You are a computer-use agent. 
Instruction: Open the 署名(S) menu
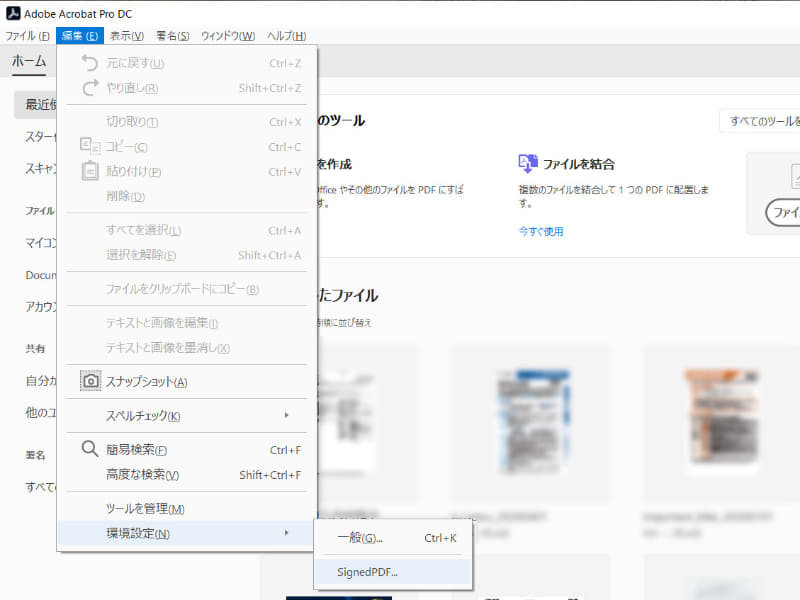coord(172,36)
